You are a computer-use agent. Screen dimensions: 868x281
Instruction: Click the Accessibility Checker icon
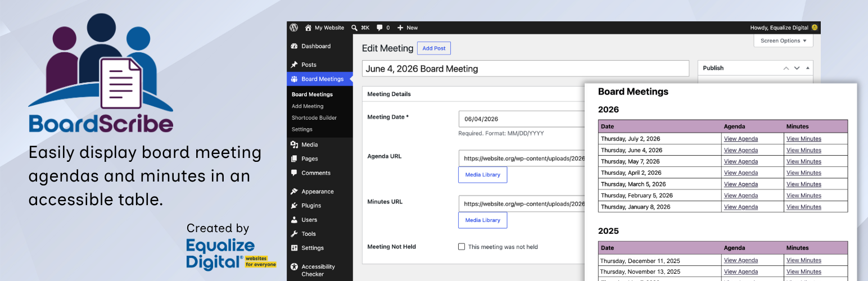pos(294,267)
